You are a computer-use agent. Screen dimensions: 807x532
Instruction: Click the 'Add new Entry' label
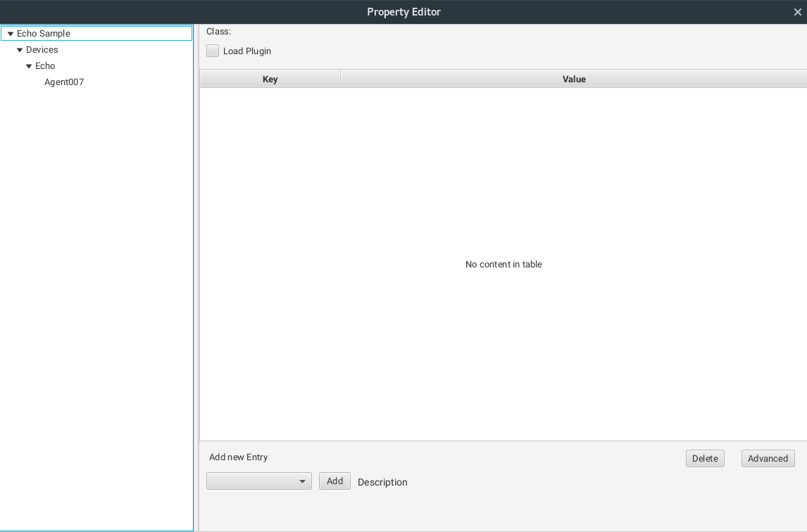tap(238, 457)
